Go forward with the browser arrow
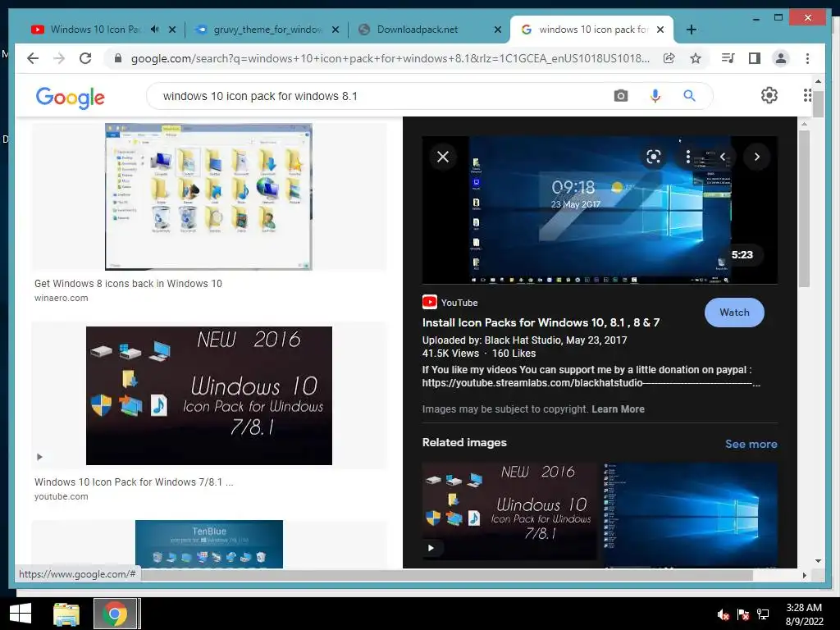The width and height of the screenshot is (840, 630). tap(59, 58)
